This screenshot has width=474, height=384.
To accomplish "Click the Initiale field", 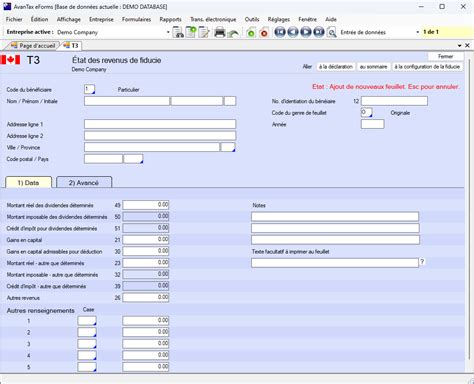I will pos(230,101).
